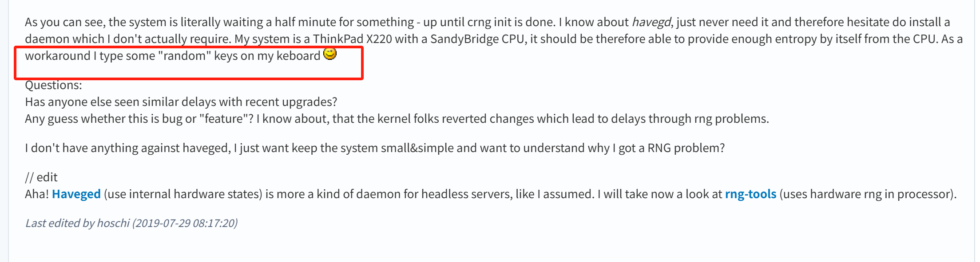The height and width of the screenshot is (262, 980).
Task: Click the misspelled word 'keboard'
Action: point(298,56)
